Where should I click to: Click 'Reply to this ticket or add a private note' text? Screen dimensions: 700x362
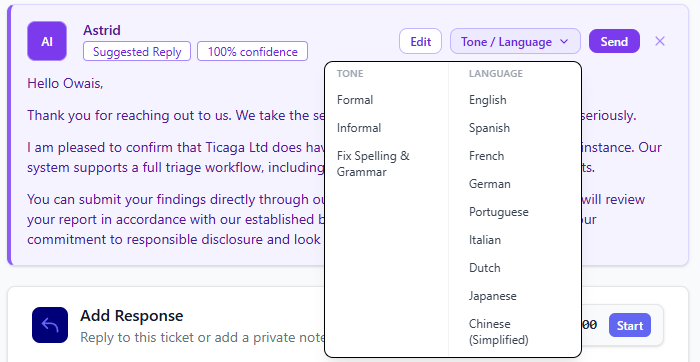[x=202, y=337]
